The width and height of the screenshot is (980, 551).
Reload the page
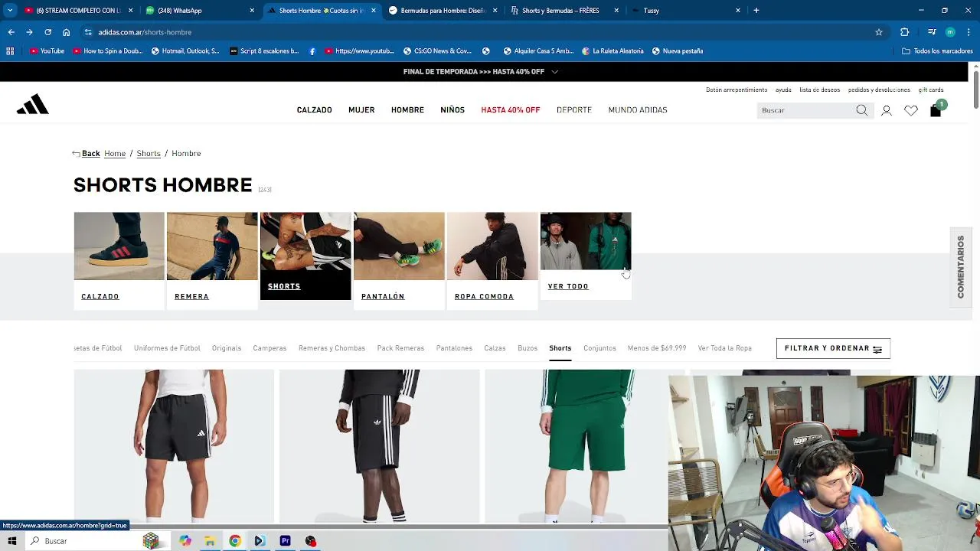coord(47,32)
